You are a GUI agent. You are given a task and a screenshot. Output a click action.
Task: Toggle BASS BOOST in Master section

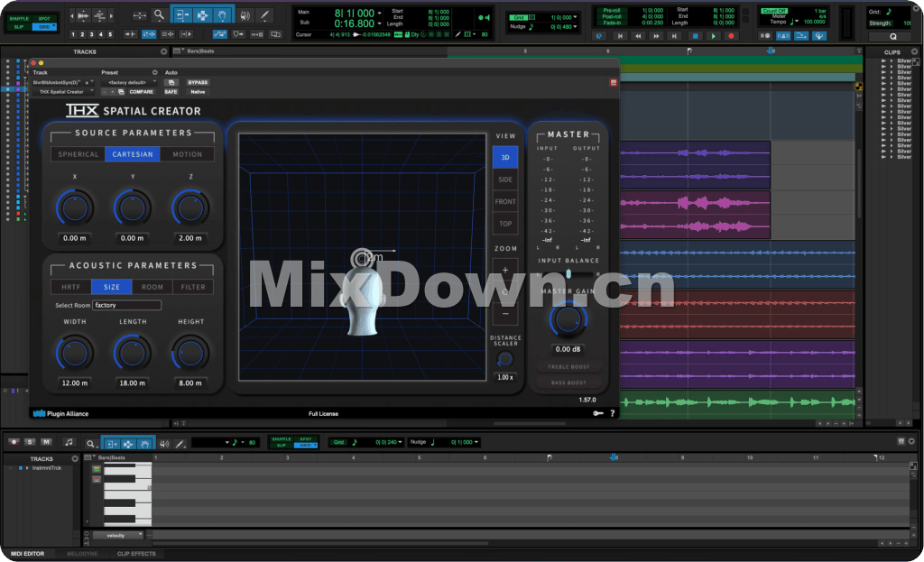click(568, 382)
